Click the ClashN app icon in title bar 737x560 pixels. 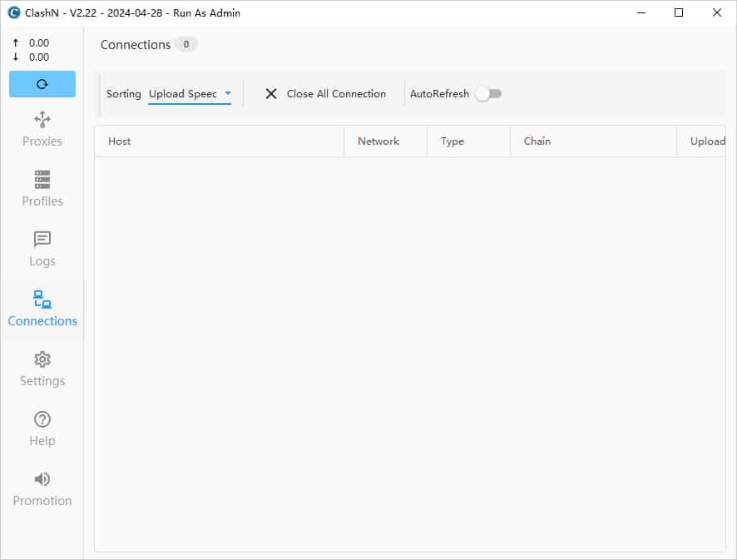click(14, 12)
